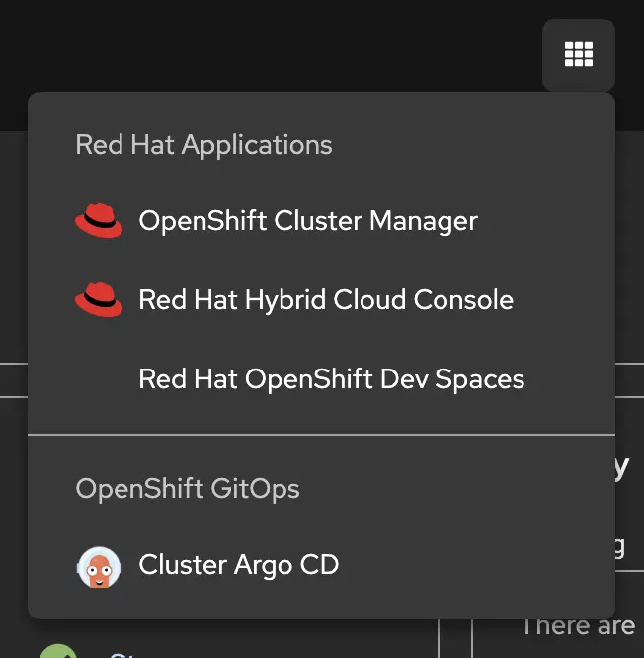Open the application launcher grid icon
This screenshot has height=658, width=644.
click(579, 54)
